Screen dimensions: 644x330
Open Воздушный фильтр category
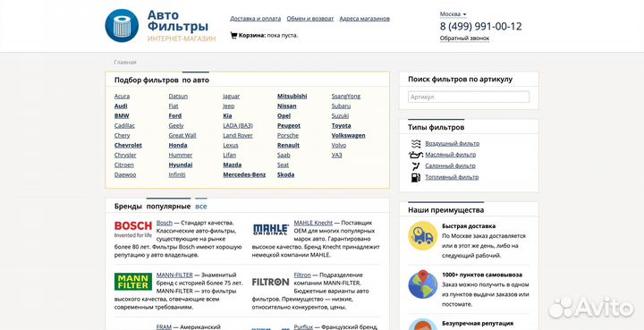453,144
